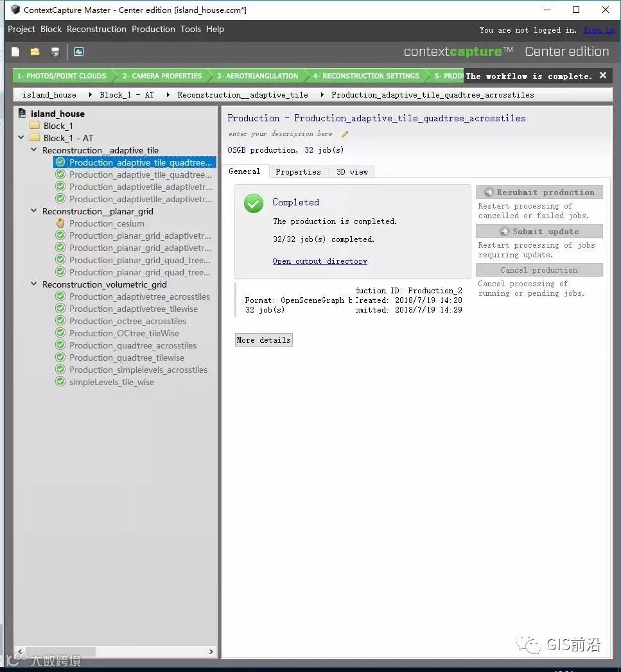Click the hand status icon of Production_cesium
Image resolution: width=621 pixels, height=672 pixels.
pyautogui.click(x=60, y=223)
